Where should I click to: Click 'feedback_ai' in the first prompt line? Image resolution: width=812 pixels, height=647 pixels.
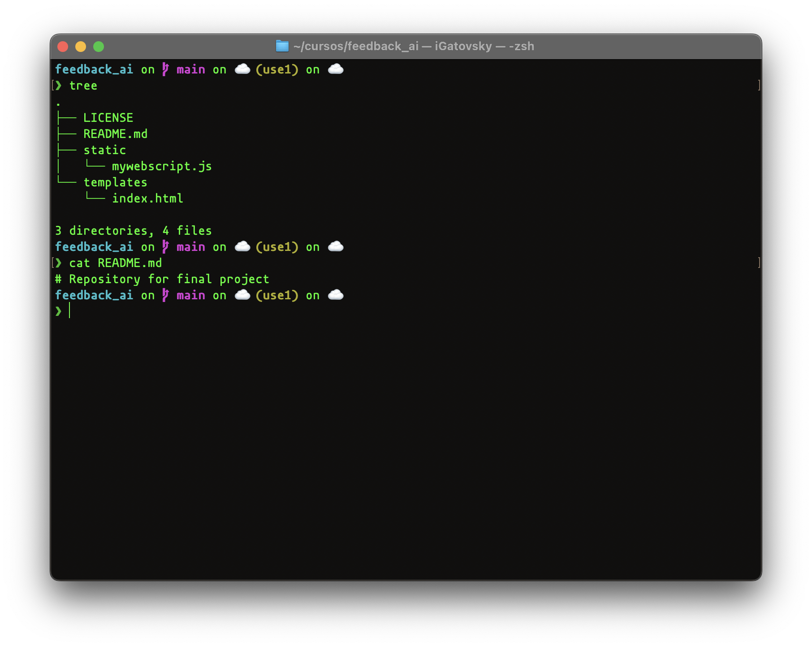pyautogui.click(x=94, y=69)
